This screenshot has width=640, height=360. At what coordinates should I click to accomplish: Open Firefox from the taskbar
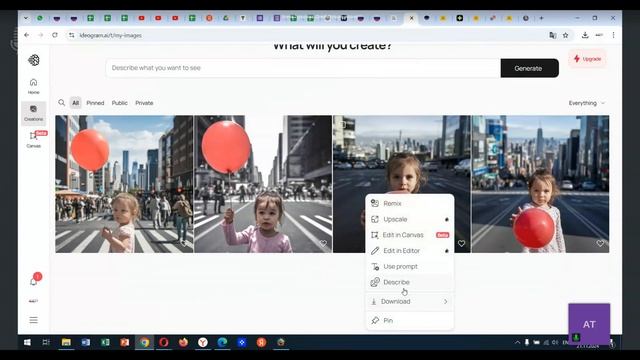click(183, 342)
